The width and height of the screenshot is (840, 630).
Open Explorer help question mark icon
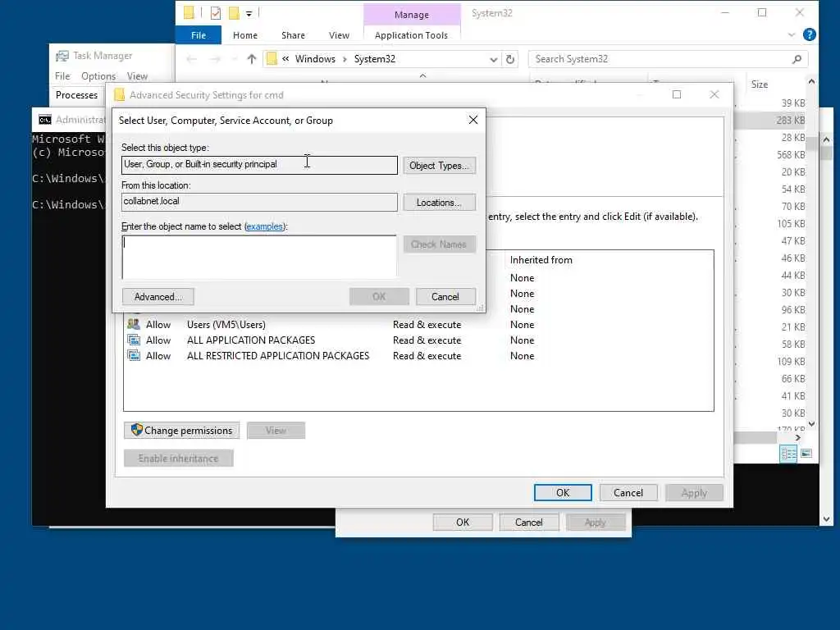[810, 34]
